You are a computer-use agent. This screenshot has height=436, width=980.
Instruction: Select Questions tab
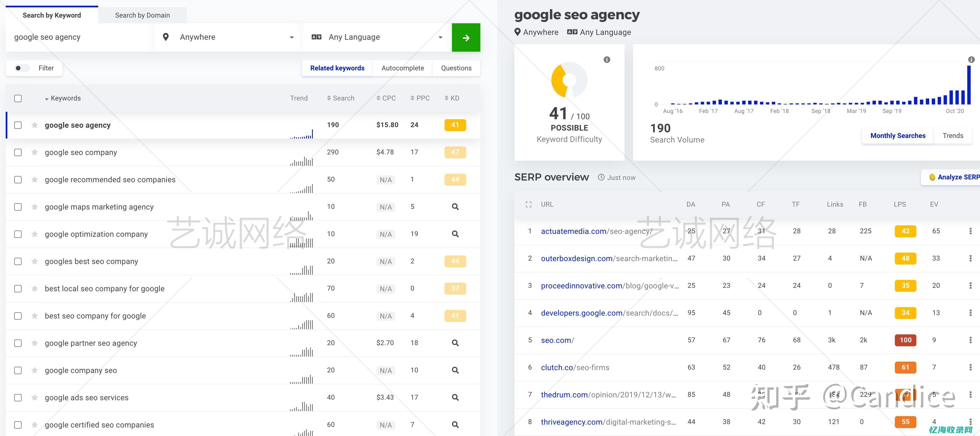pos(456,68)
